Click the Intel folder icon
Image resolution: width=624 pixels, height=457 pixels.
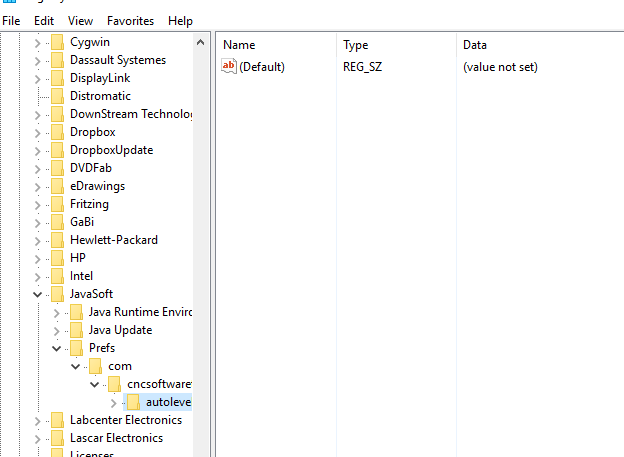click(x=56, y=276)
